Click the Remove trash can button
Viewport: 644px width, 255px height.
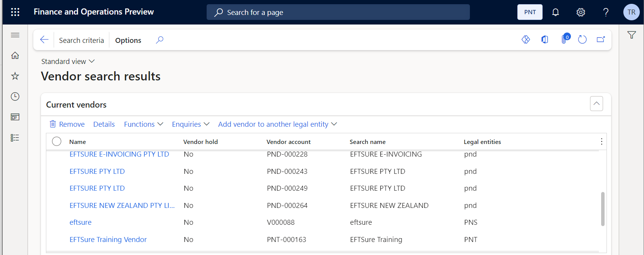(67, 124)
